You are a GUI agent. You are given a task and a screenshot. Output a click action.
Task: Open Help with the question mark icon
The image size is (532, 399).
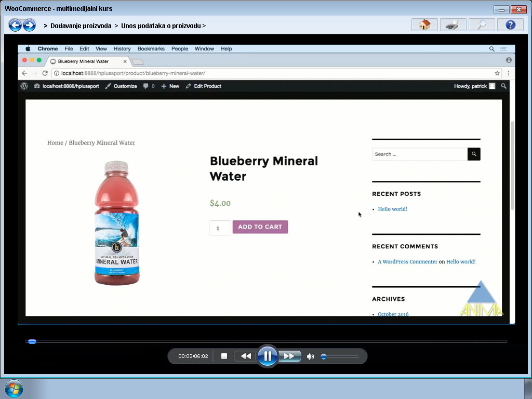[510, 25]
